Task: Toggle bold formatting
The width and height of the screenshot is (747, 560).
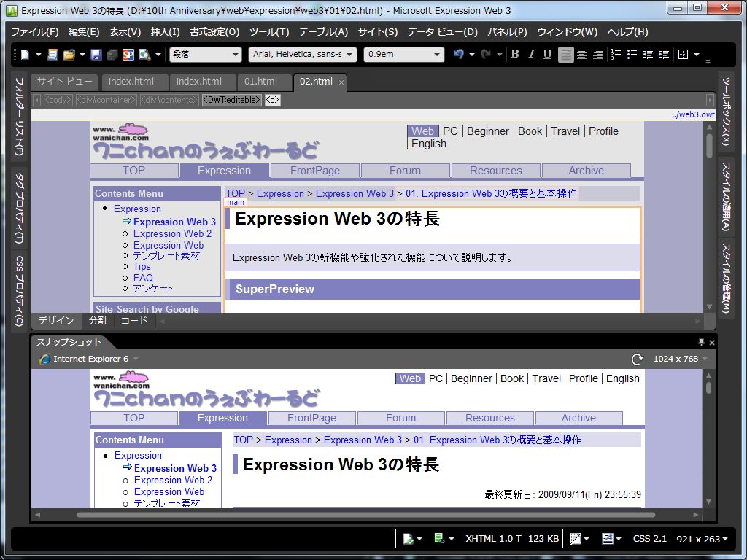Action: pyautogui.click(x=515, y=54)
